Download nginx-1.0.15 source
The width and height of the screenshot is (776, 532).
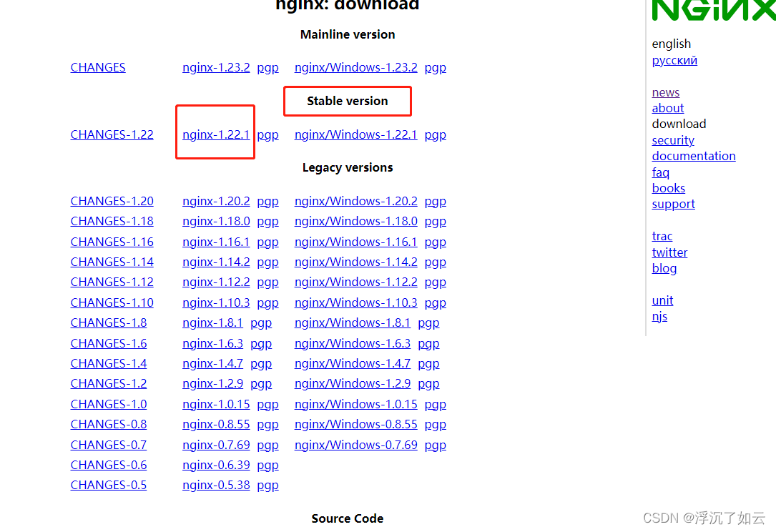coord(216,404)
